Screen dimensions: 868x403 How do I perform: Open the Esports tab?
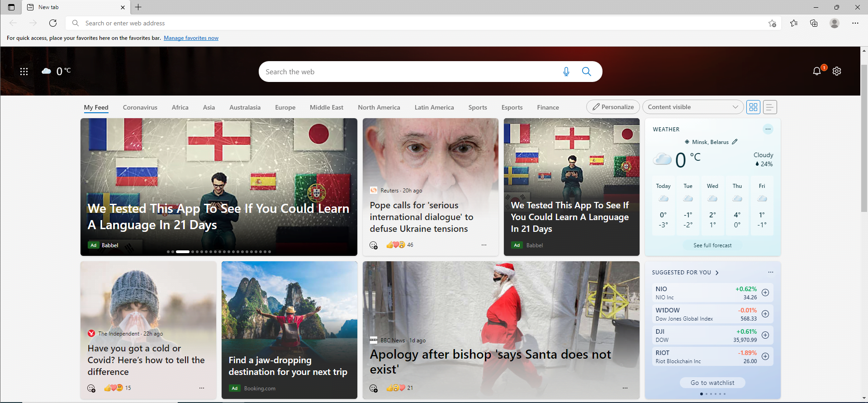click(x=512, y=107)
